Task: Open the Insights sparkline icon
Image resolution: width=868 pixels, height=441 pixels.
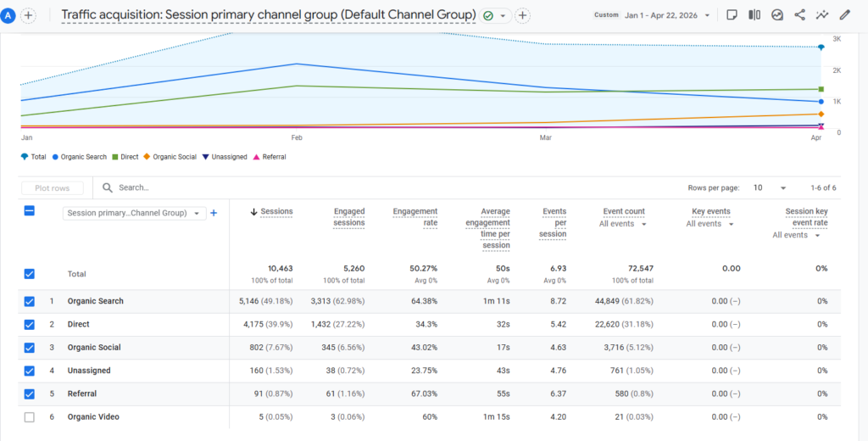Action: [822, 15]
